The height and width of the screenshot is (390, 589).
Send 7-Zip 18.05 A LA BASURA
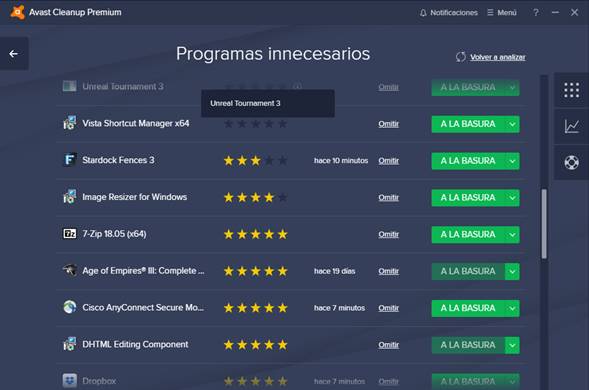468,234
